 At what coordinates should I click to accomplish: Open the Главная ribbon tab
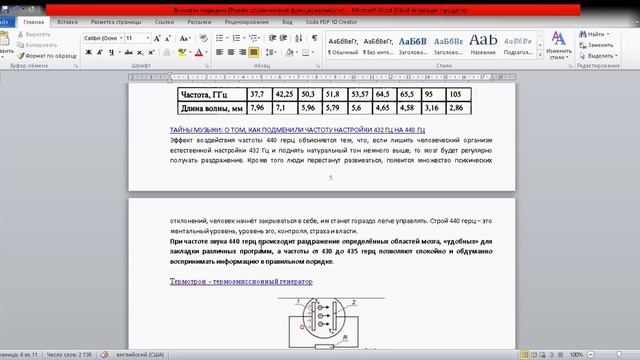33,22
